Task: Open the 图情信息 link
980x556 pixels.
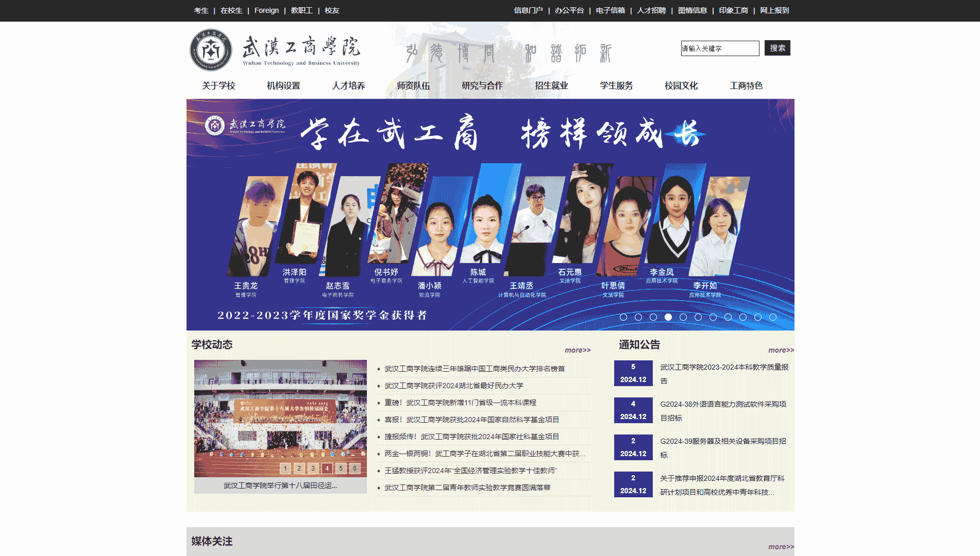Action: pyautogui.click(x=692, y=10)
